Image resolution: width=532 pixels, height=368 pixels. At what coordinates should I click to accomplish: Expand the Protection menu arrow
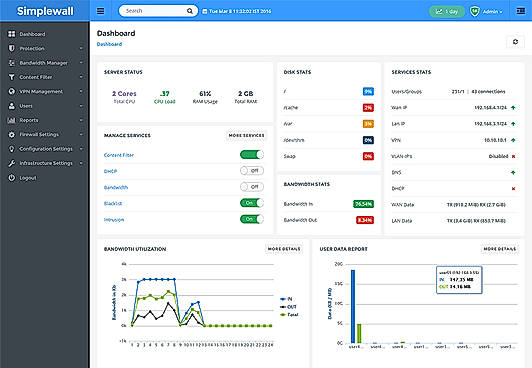[x=81, y=49]
